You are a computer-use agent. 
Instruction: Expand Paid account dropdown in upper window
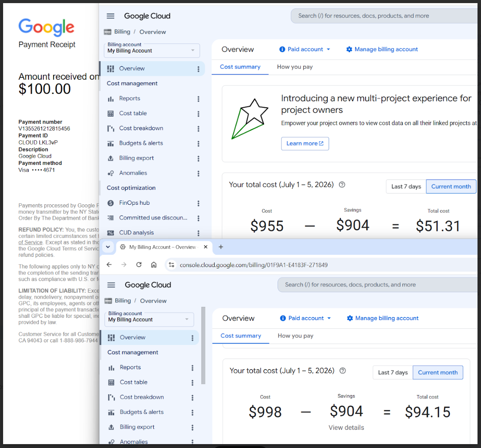(328, 49)
